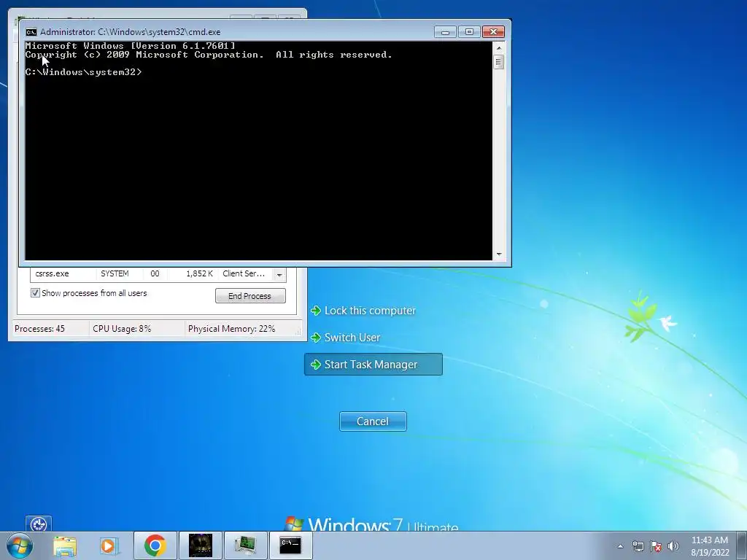The height and width of the screenshot is (560, 747).
Task: Choose Lock this computer
Action: (x=364, y=311)
